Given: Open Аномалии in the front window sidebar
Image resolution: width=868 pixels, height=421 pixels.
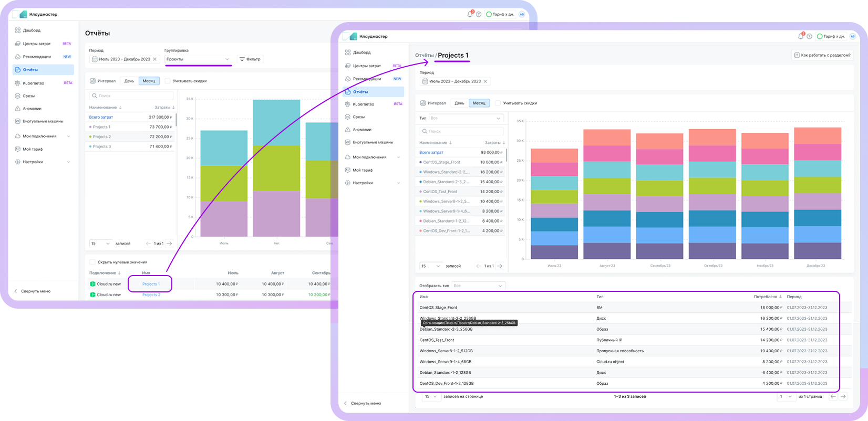Looking at the screenshot, I should tap(361, 130).
